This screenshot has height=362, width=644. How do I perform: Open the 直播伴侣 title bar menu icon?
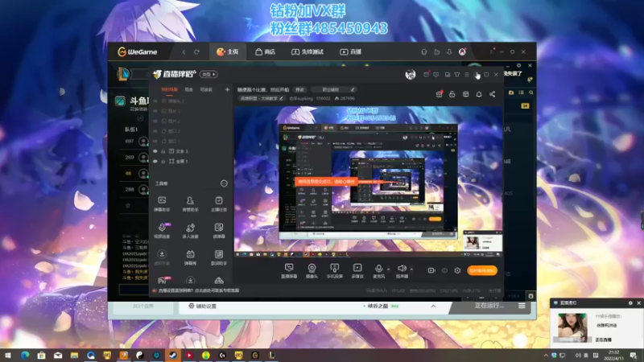[x=467, y=75]
